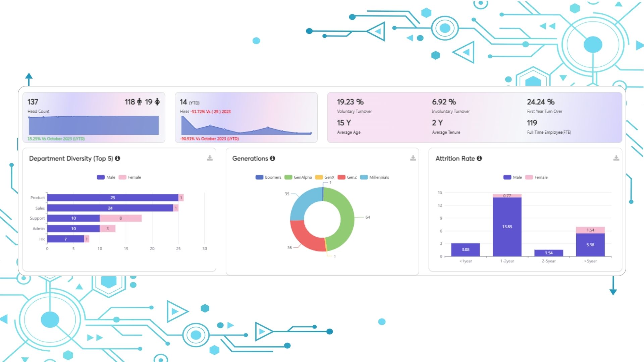This screenshot has width=644, height=362.
Task: Click the 15 Y Average Age value
Action: click(344, 123)
